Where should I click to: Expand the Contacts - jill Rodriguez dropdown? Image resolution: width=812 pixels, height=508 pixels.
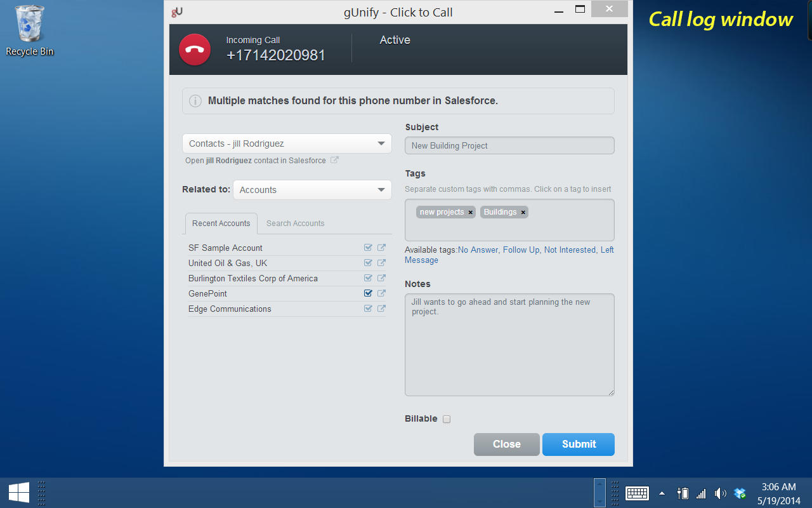(287, 144)
